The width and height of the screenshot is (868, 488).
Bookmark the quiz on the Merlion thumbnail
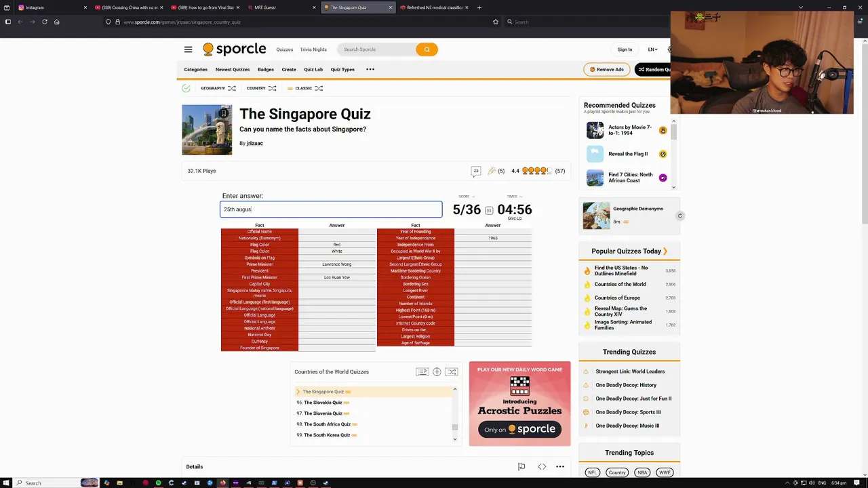coord(223,113)
